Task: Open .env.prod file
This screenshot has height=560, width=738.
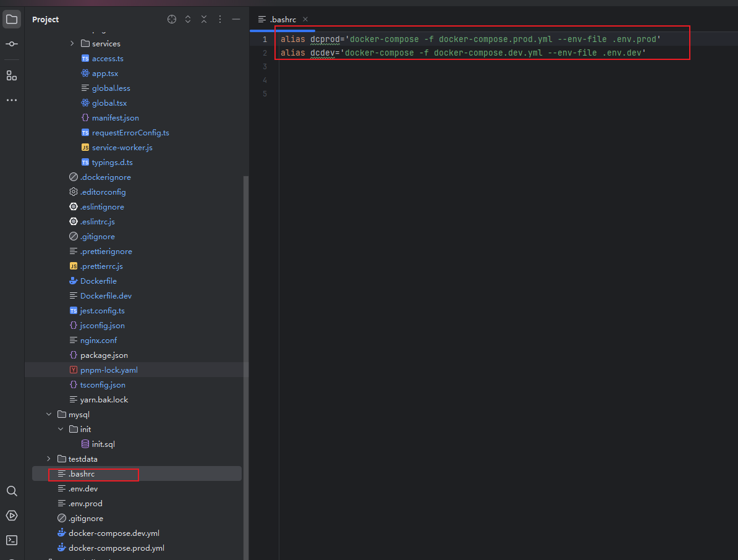Action: pyautogui.click(x=85, y=504)
